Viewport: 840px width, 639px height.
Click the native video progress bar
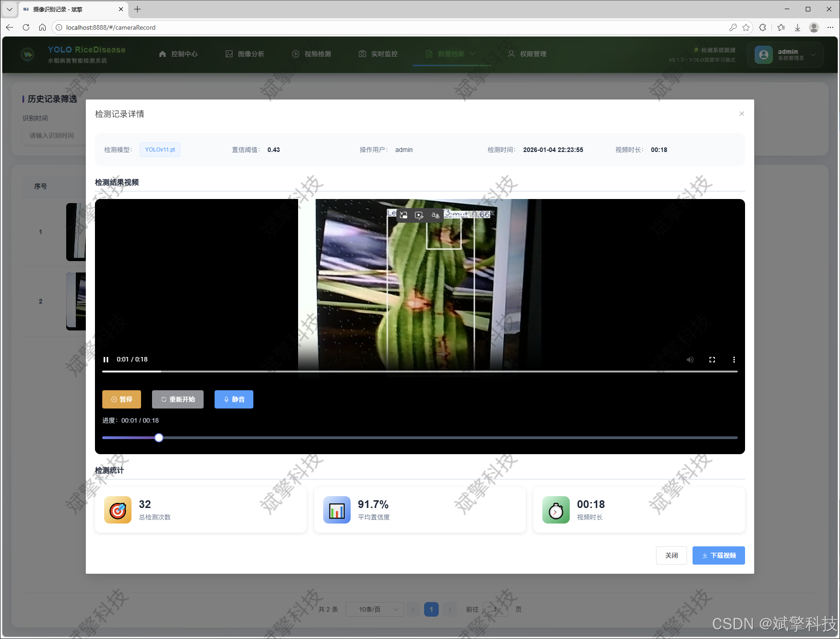coord(420,372)
